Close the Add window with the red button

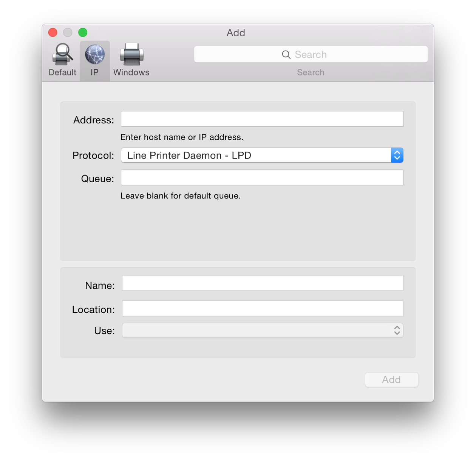click(53, 32)
